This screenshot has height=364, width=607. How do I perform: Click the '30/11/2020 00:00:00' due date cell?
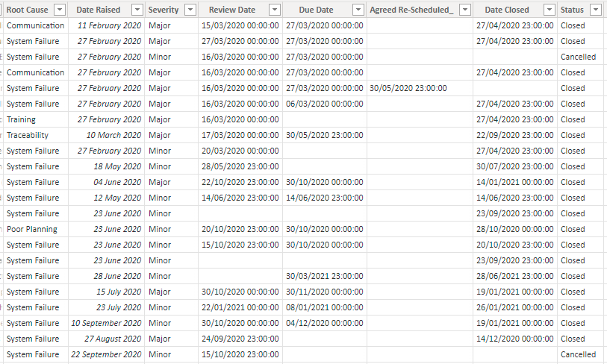[324, 292]
